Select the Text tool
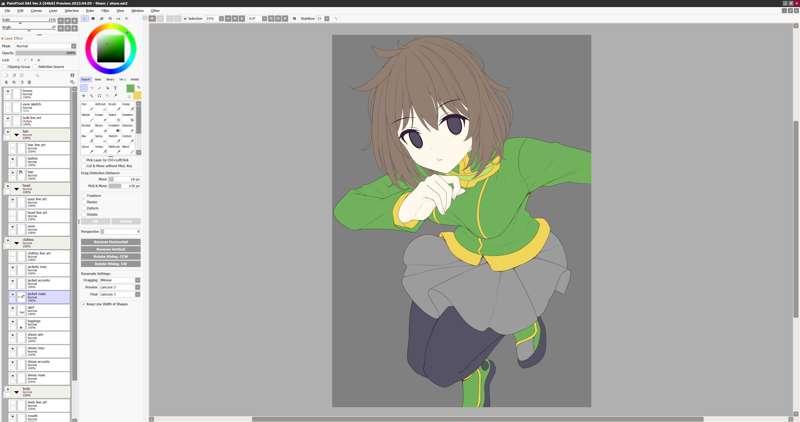 115,88
